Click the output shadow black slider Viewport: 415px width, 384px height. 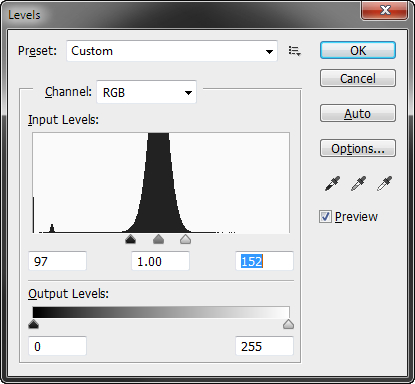33,324
